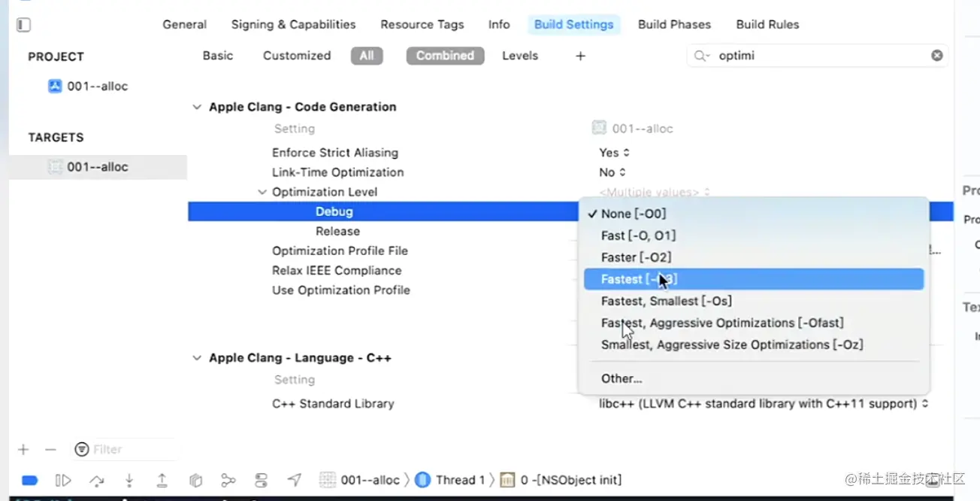Toggle the All settings filter
980x501 pixels.
(x=367, y=56)
